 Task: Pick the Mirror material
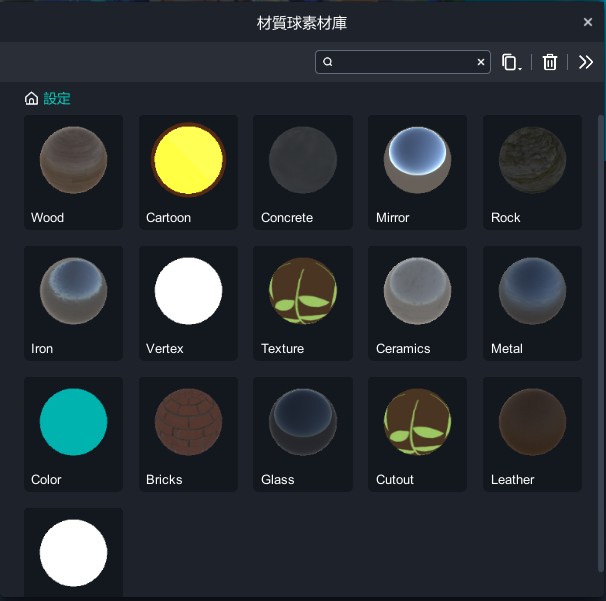tap(418, 159)
